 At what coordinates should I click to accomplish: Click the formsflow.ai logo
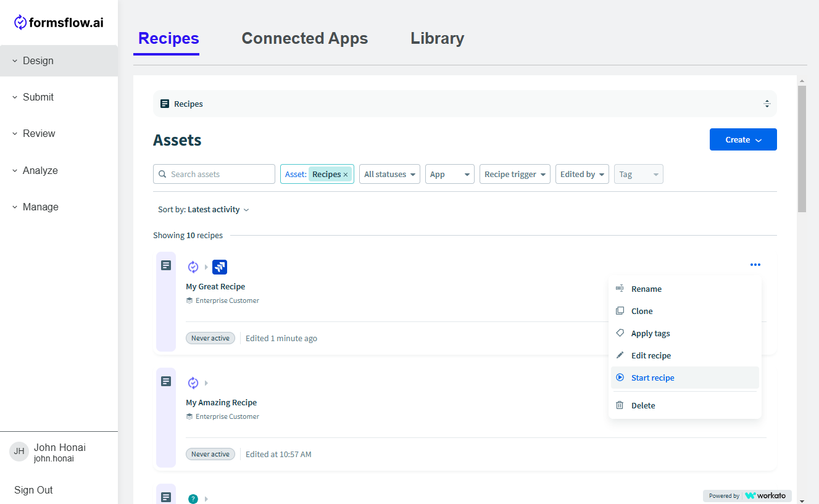(x=59, y=23)
